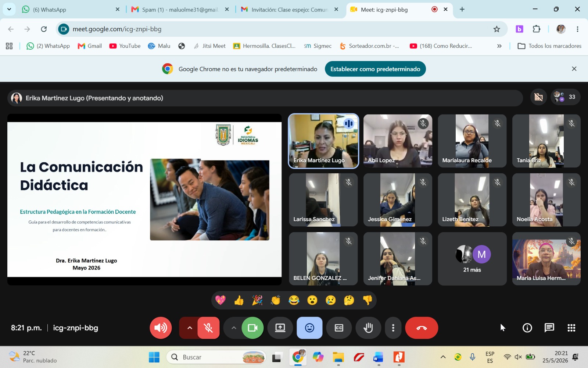588x368 pixels.
Task: Select Abii Lopez video tile
Action: (398, 141)
